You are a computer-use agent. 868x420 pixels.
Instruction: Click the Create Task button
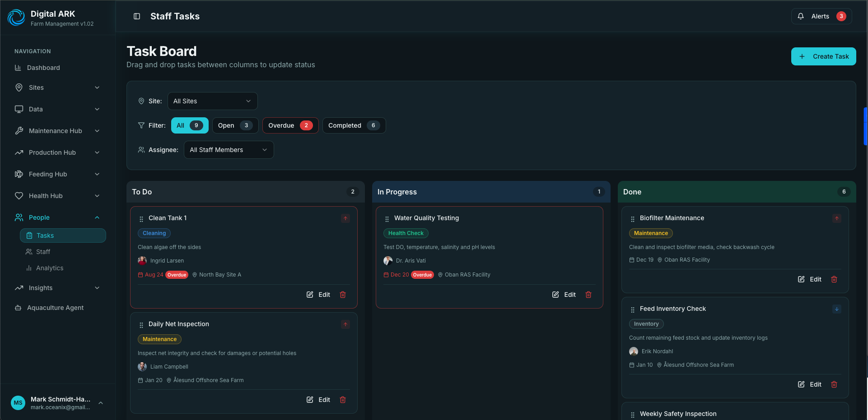pyautogui.click(x=823, y=56)
